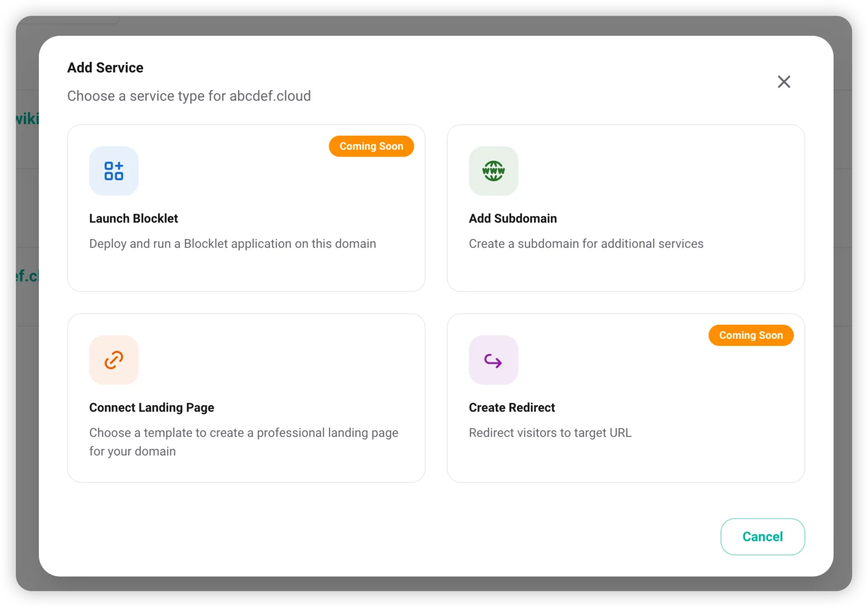Click the orange chain link icon

point(114,360)
